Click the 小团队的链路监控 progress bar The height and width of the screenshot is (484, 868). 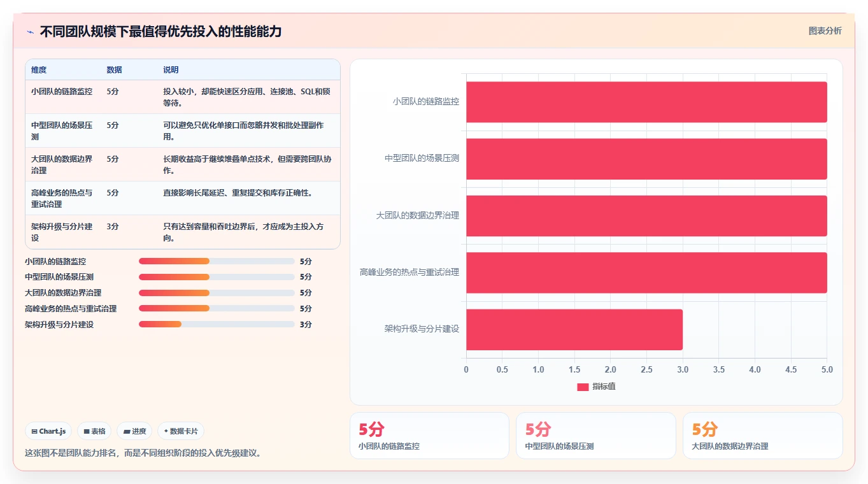pyautogui.click(x=217, y=261)
